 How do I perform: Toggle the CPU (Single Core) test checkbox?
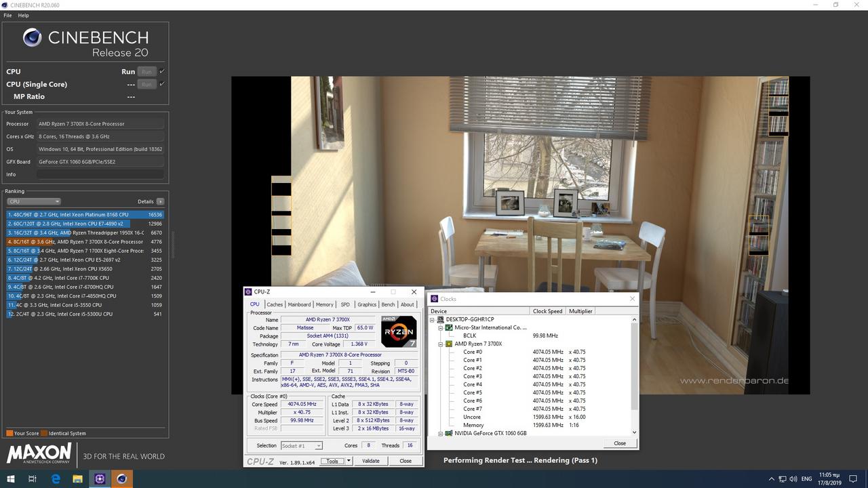click(162, 84)
